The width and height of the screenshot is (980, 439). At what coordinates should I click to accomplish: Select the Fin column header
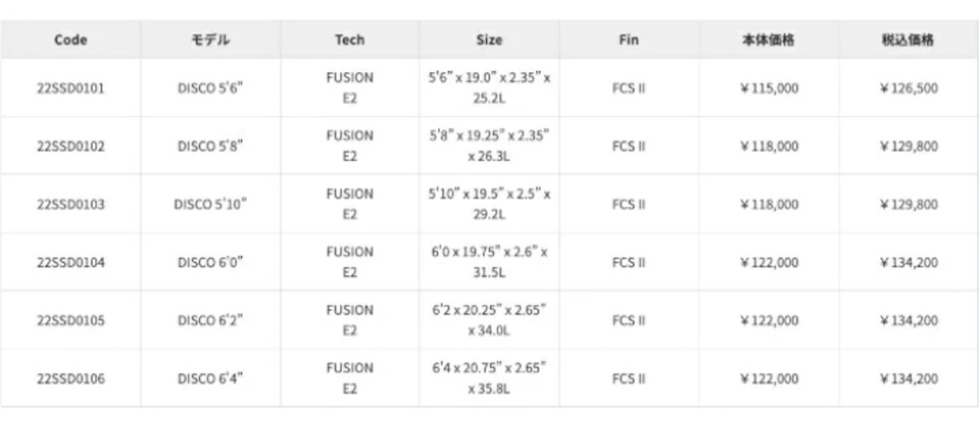(629, 40)
